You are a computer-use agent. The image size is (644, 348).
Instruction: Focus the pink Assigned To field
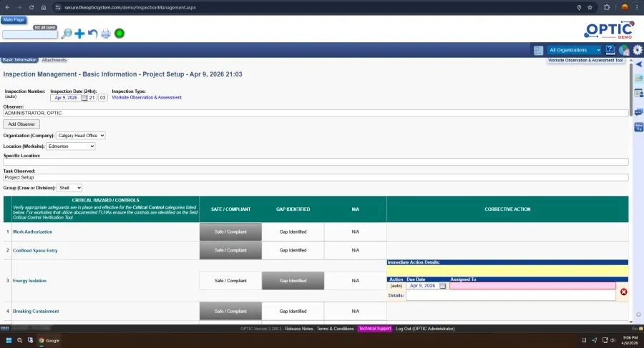(532, 286)
